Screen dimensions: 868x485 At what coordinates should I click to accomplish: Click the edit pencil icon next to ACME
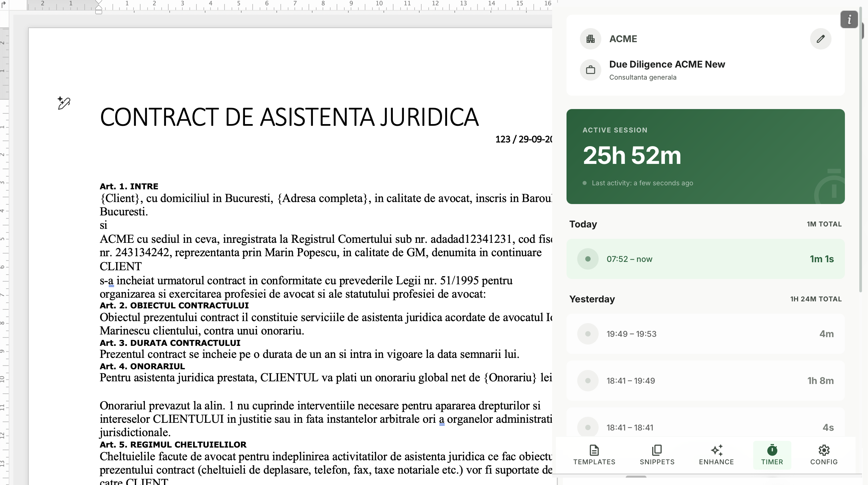(x=820, y=39)
